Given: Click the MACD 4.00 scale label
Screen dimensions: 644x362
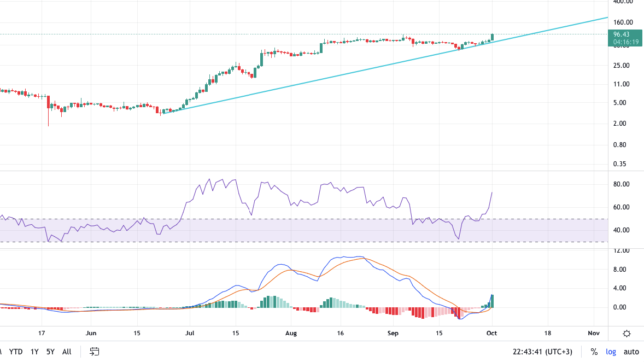Looking at the screenshot, I should tap(620, 288).
